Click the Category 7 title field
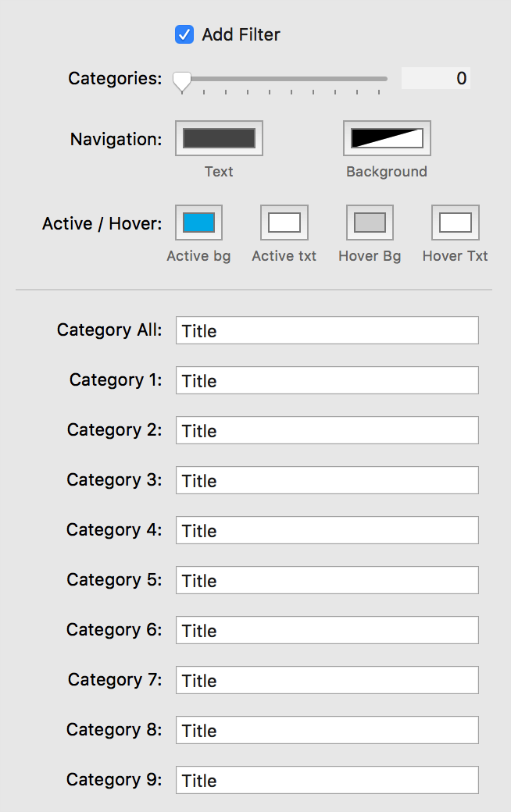Image resolution: width=511 pixels, height=812 pixels. point(327,680)
